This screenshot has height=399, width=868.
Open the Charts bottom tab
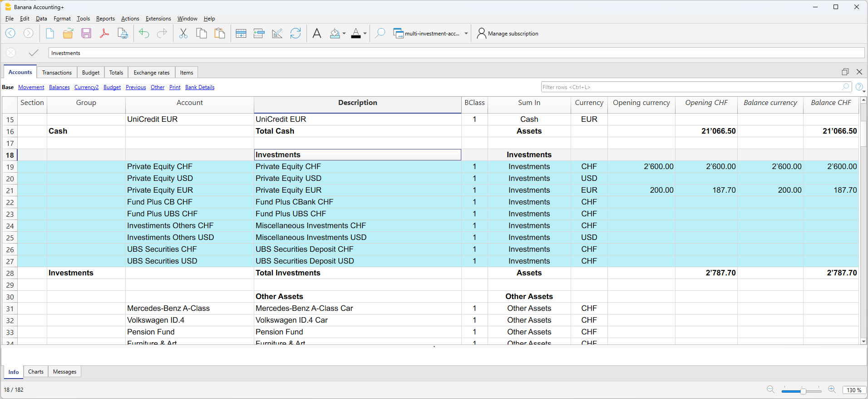pos(36,372)
